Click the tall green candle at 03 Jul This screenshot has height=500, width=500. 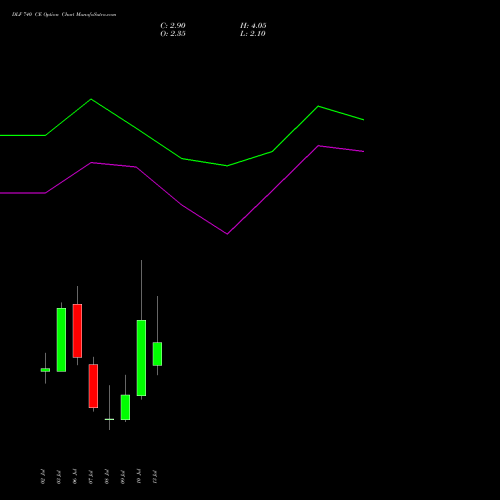pyautogui.click(x=61, y=340)
